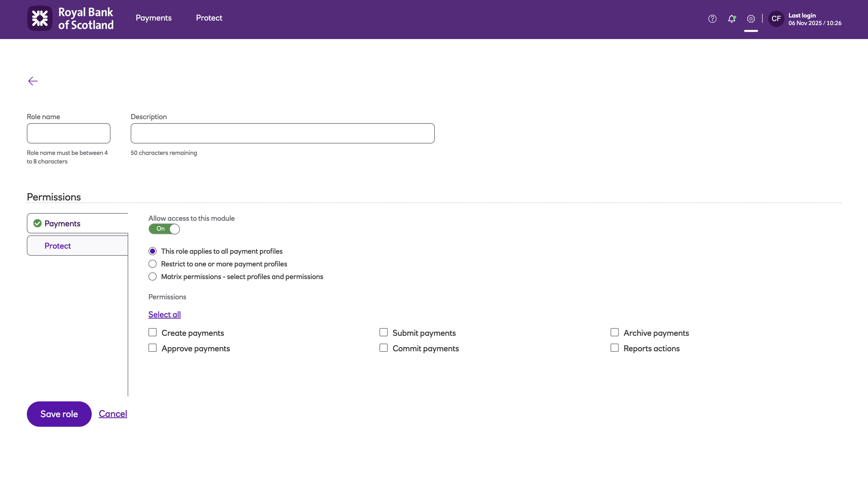This screenshot has height=483, width=868.
Task: Click the Cancel link
Action: click(112, 414)
